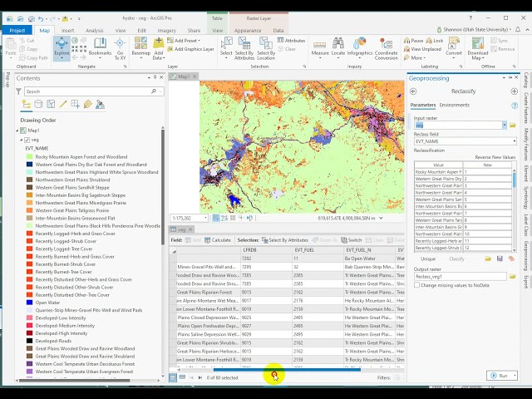532x399 pixels.
Task: Switch Contents to List By Drawing Order
Action: pyautogui.click(x=26, y=104)
